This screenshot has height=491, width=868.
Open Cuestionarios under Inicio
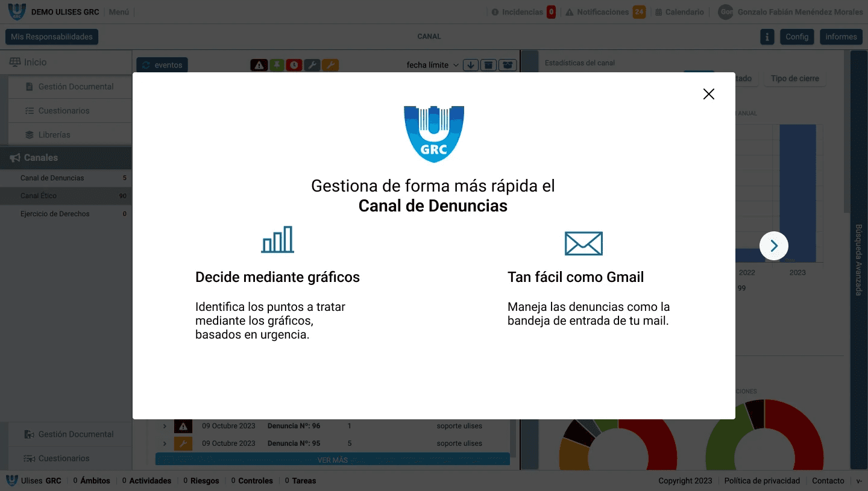[x=70, y=111]
